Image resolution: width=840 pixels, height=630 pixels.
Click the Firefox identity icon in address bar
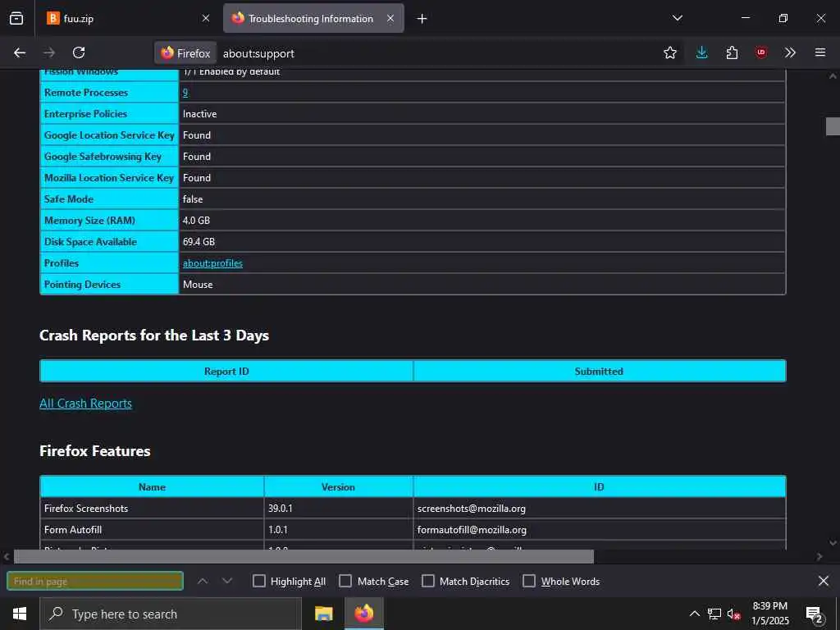(x=185, y=53)
